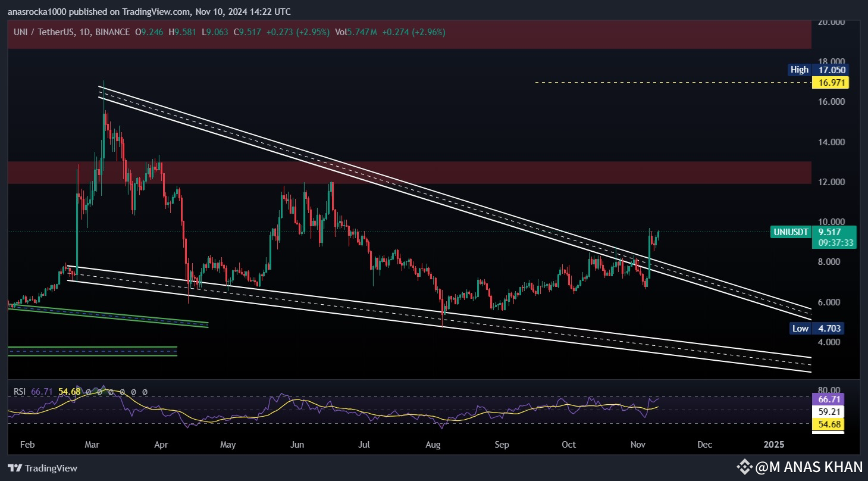Click the first ∅ symbol in the RSI status line
The width and height of the screenshot is (868, 481).
click(x=87, y=392)
